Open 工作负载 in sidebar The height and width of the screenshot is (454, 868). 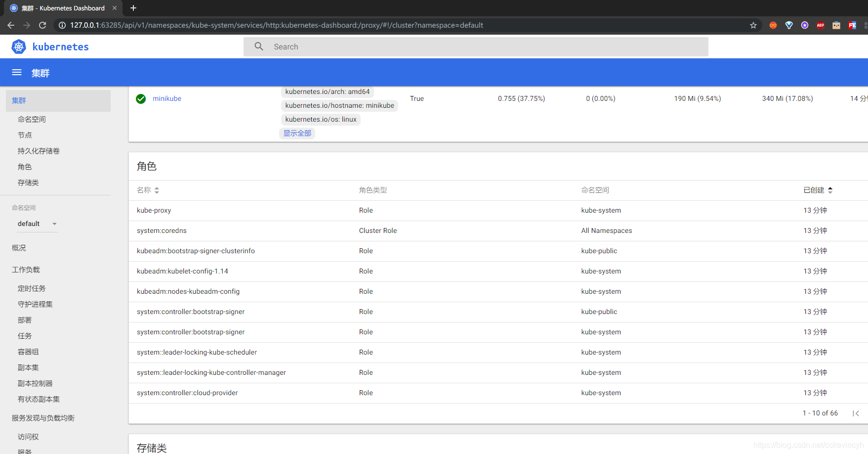pyautogui.click(x=26, y=270)
